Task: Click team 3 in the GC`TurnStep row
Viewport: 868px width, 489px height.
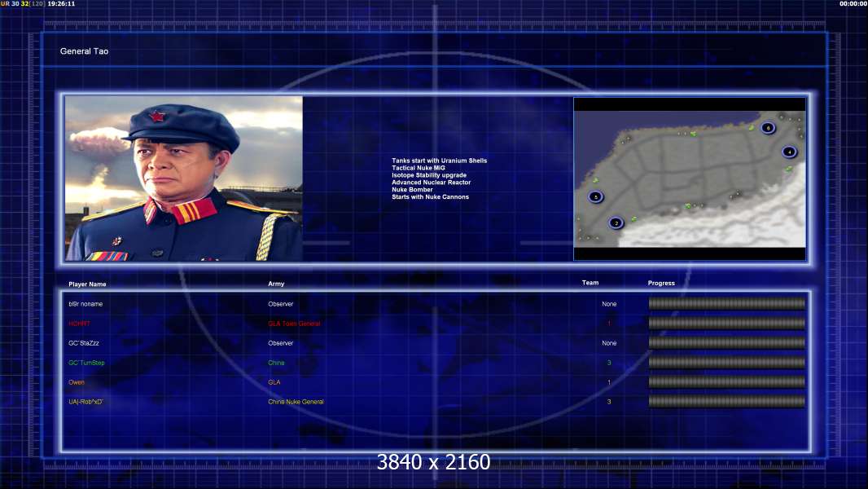Action: pyautogui.click(x=609, y=363)
